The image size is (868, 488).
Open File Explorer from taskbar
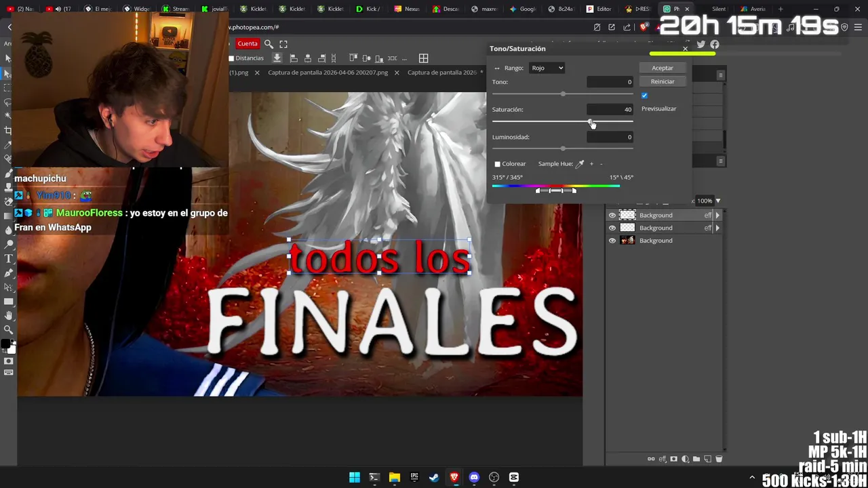[394, 477]
